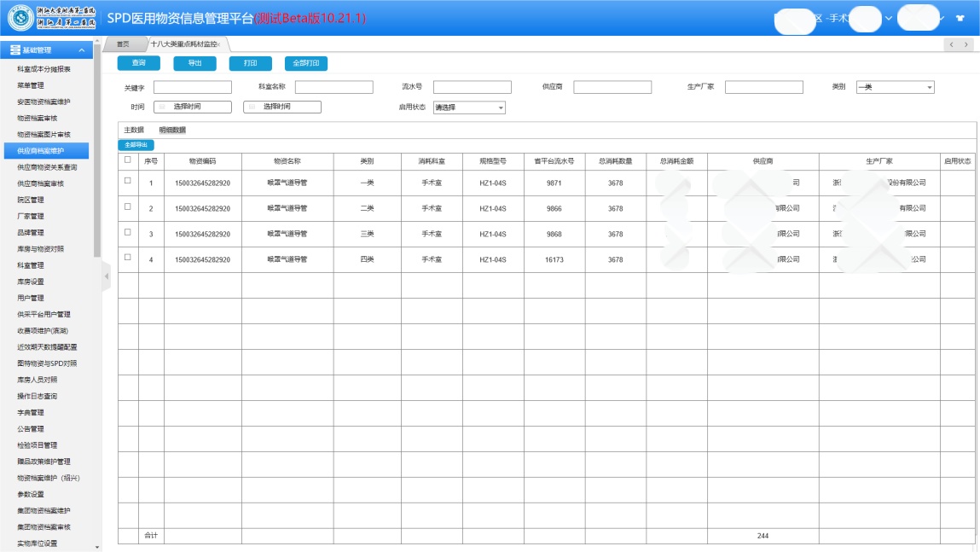Open 厂家管理 in the sidebar
The image size is (980, 552).
point(31,216)
